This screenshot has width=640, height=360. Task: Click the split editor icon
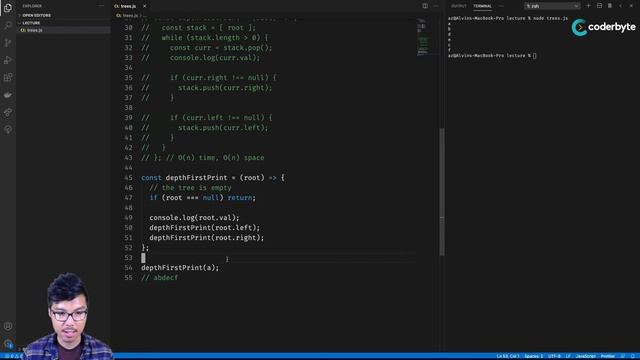tap(425, 6)
